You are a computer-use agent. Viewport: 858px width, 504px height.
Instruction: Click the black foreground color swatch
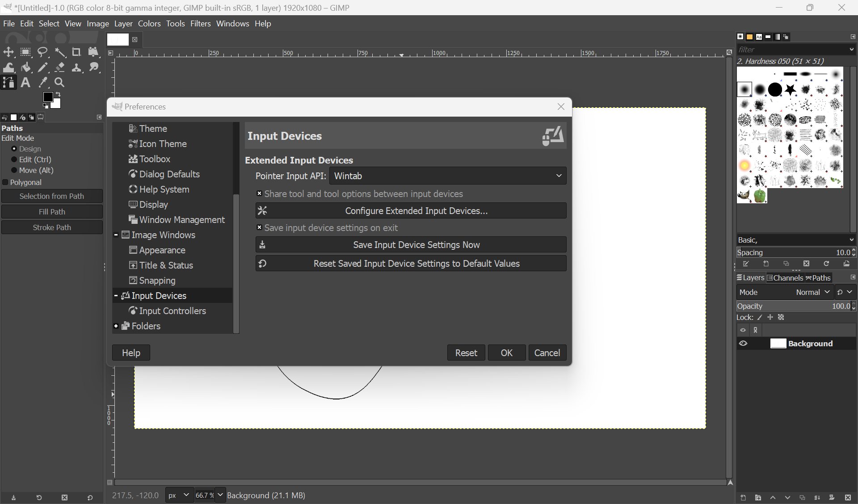click(48, 97)
